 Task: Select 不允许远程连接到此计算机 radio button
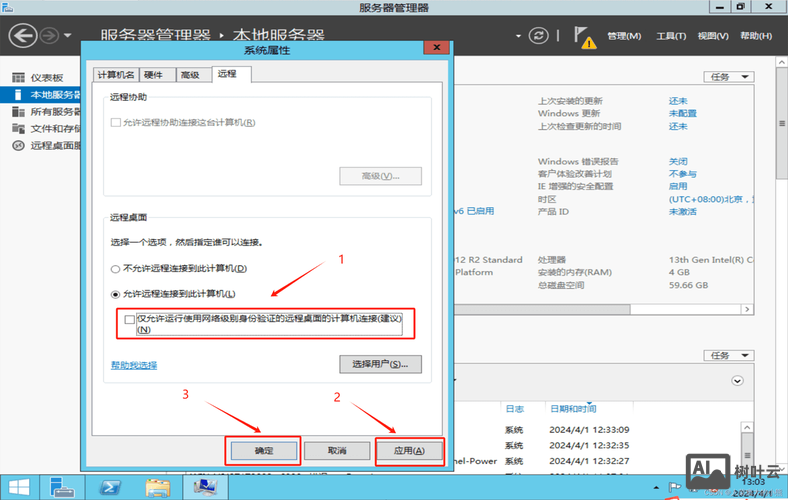coord(115,269)
